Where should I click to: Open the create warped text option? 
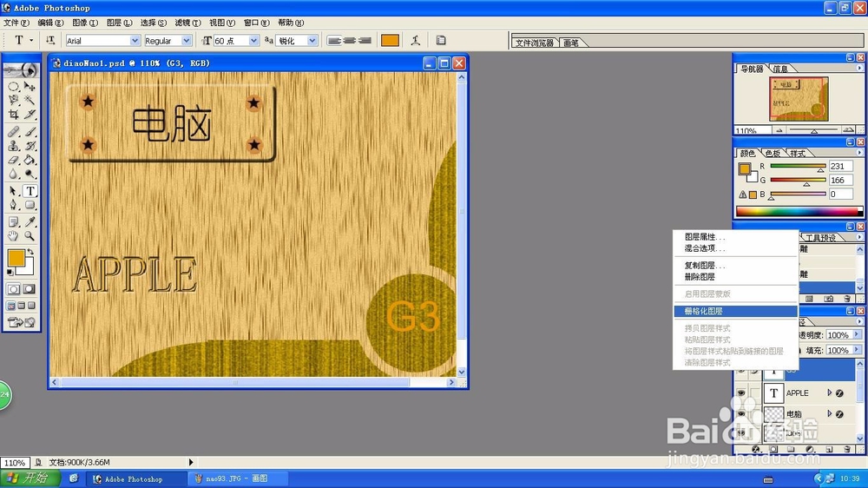415,41
